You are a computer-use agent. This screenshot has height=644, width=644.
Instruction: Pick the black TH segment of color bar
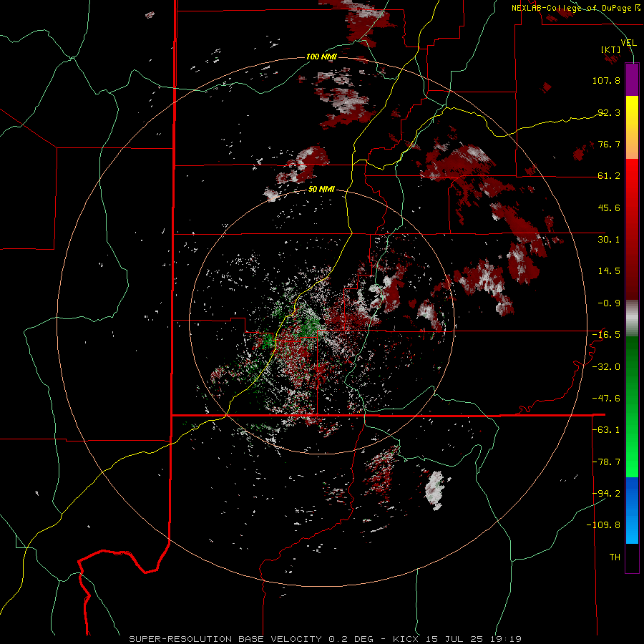point(632,557)
